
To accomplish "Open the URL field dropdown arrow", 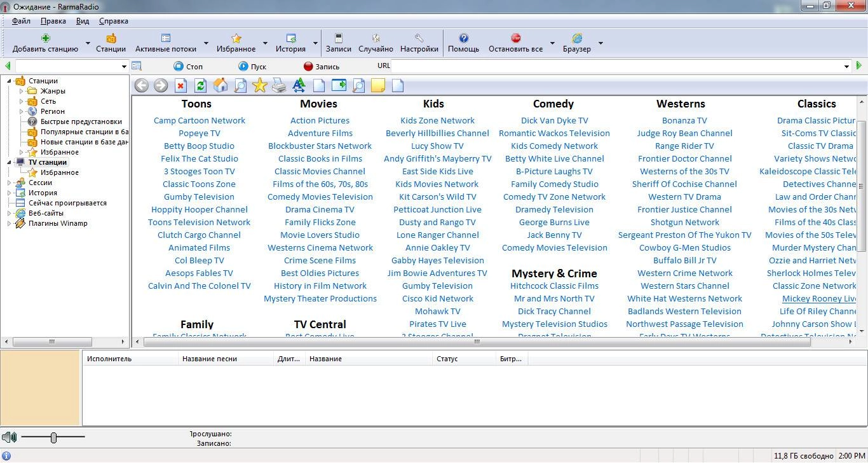I will click(846, 66).
